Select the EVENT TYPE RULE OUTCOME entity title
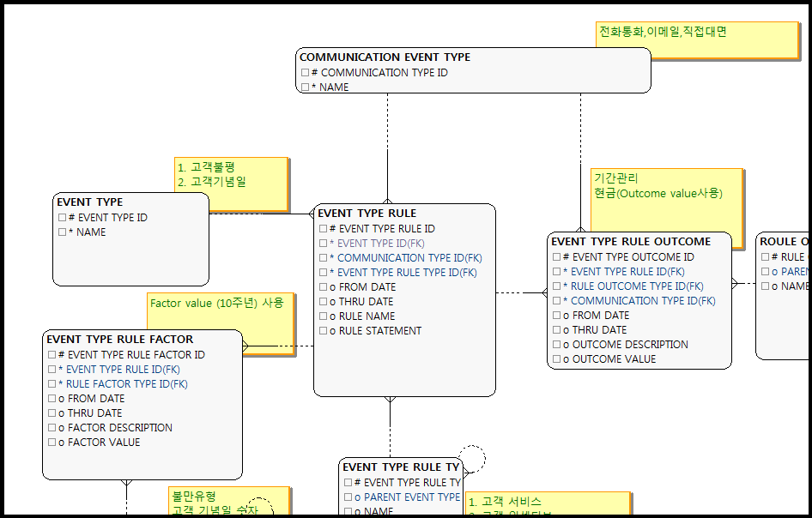 pos(631,242)
